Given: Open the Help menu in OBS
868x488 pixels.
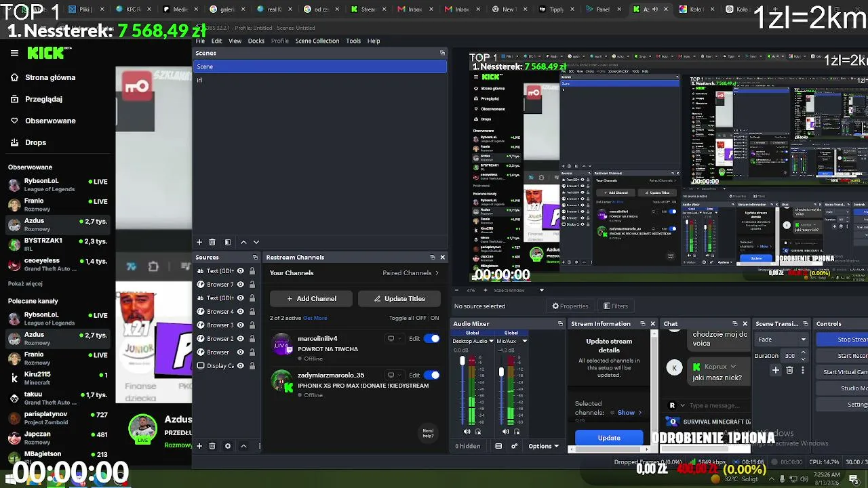Looking at the screenshot, I should tap(374, 41).
